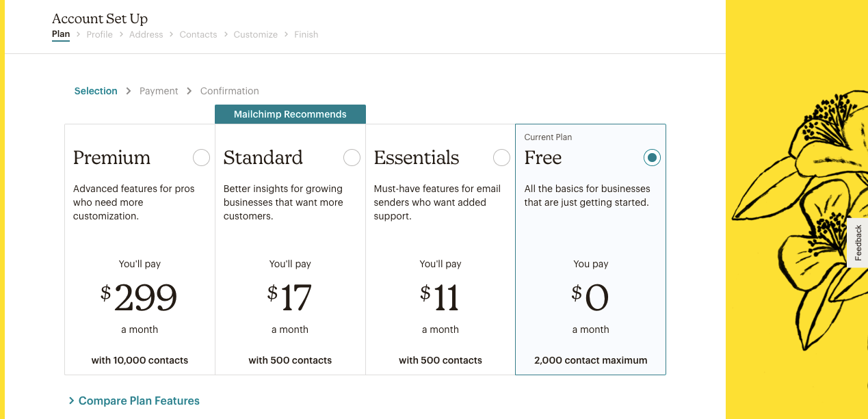The image size is (868, 419).
Task: Click the Finish step in setup flow
Action: pos(306,34)
